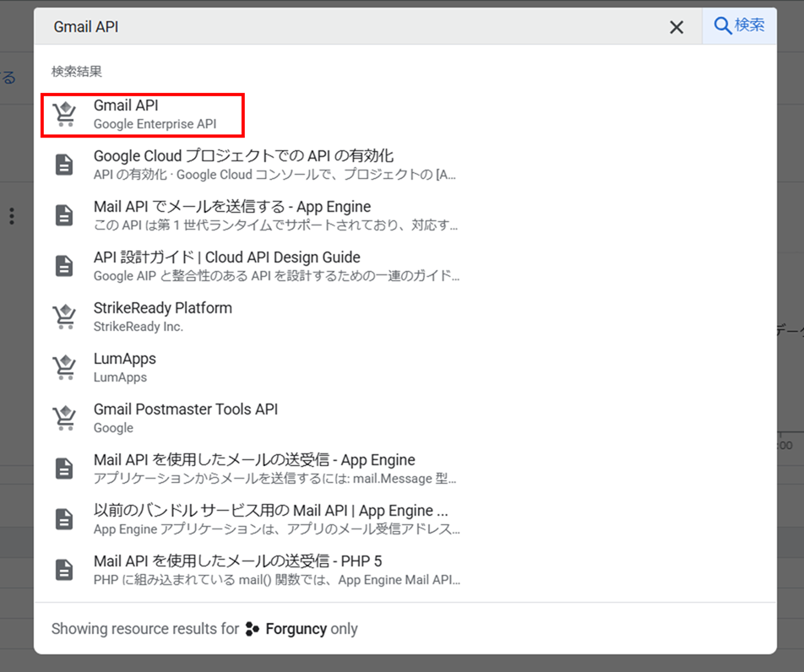The width and height of the screenshot is (804, 672).
Task: Open API 設計ガイド | Cloud API Design Guide
Action: click(405, 266)
